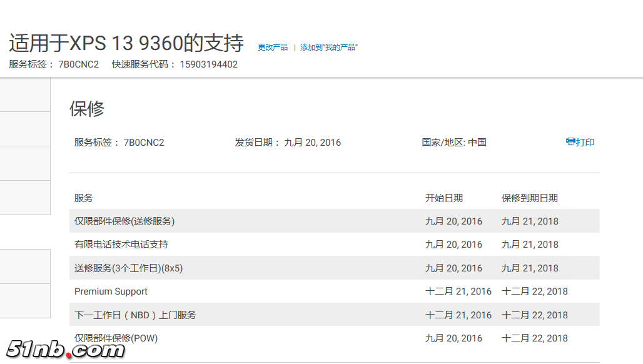The width and height of the screenshot is (643, 364).
Task: Click the 开始日期 column header
Action: click(444, 198)
